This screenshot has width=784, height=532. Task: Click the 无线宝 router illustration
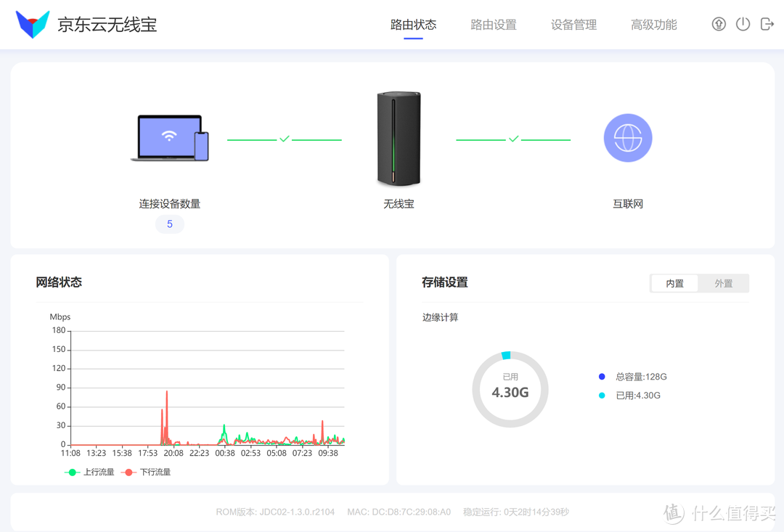coord(398,138)
